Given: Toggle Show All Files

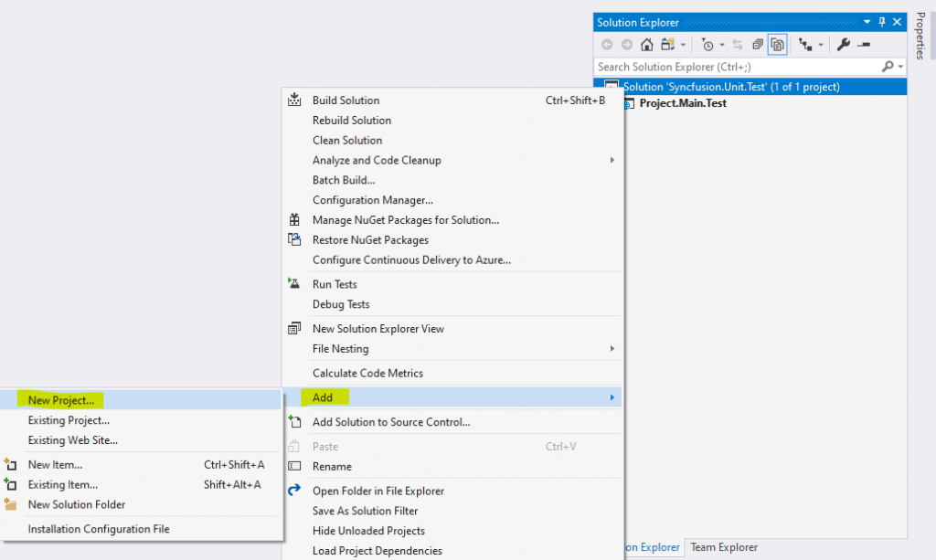Looking at the screenshot, I should (x=778, y=43).
